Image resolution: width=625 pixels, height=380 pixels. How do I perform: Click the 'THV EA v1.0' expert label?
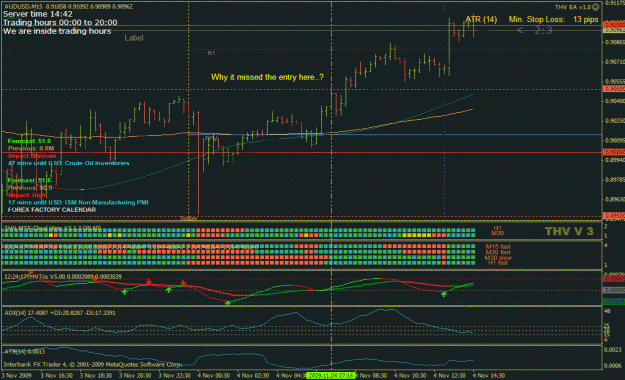click(x=573, y=7)
